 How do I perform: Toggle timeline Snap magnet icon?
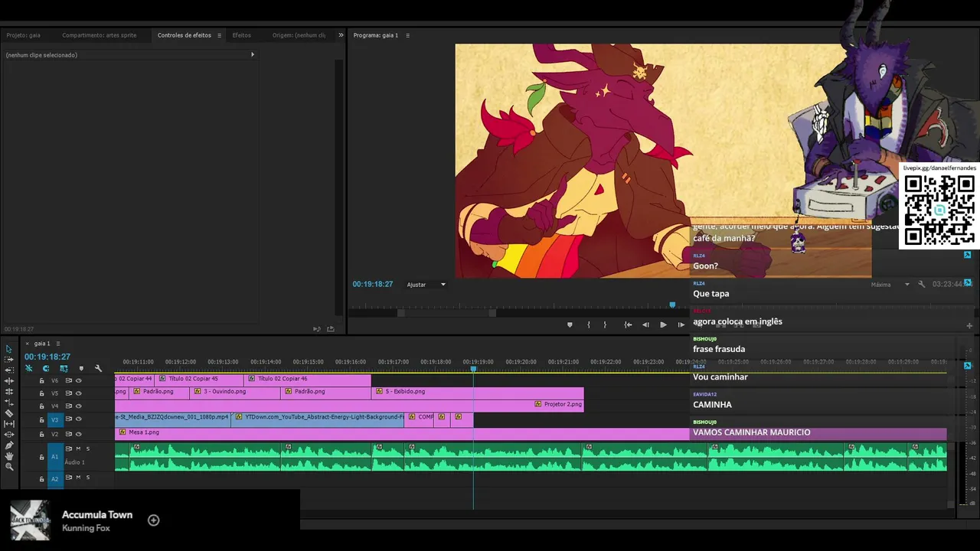[46, 368]
